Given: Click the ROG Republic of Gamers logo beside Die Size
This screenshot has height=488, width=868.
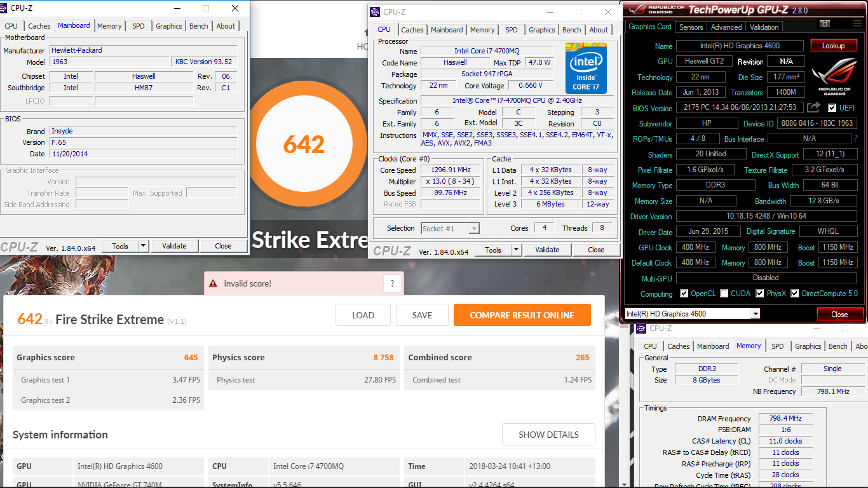Looking at the screenshot, I should pyautogui.click(x=834, y=76).
